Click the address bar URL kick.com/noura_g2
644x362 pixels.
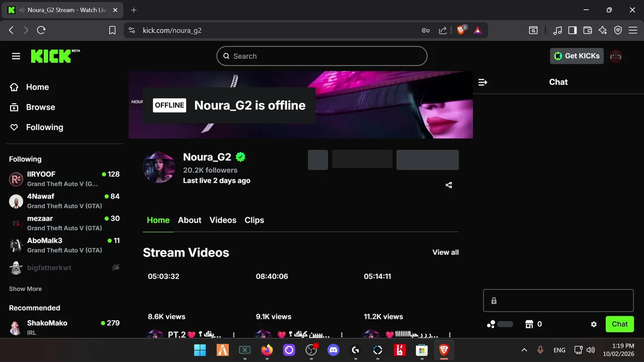click(172, 30)
